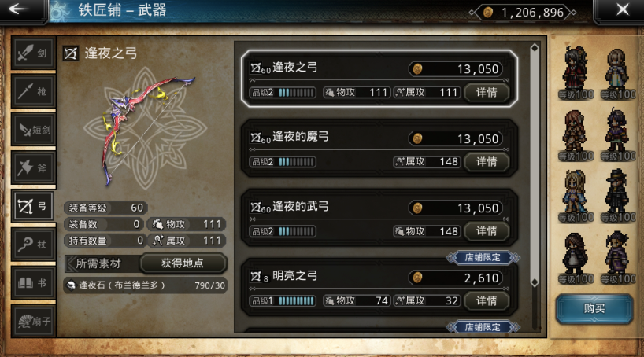Switch to the 斧 axe category
The image size is (644, 357).
pos(33,167)
